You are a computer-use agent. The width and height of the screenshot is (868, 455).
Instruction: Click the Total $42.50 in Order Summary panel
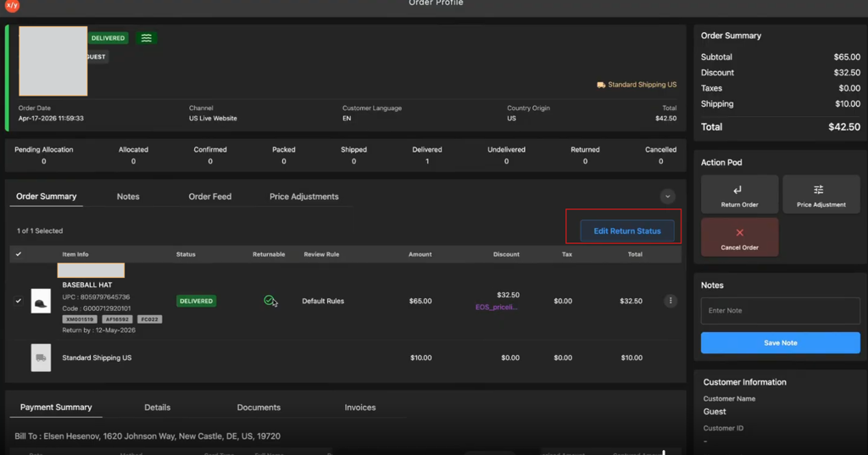[x=844, y=127]
